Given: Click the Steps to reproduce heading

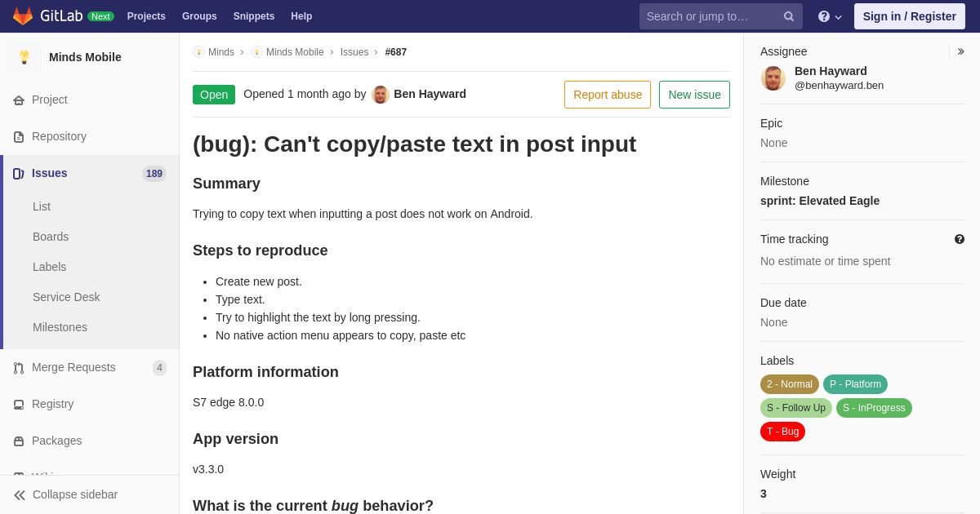Looking at the screenshot, I should point(261,250).
